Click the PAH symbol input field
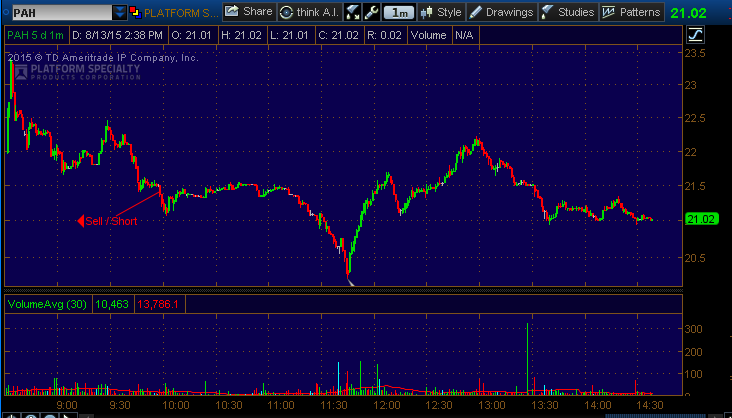This screenshot has width=732, height=418. [x=61, y=12]
